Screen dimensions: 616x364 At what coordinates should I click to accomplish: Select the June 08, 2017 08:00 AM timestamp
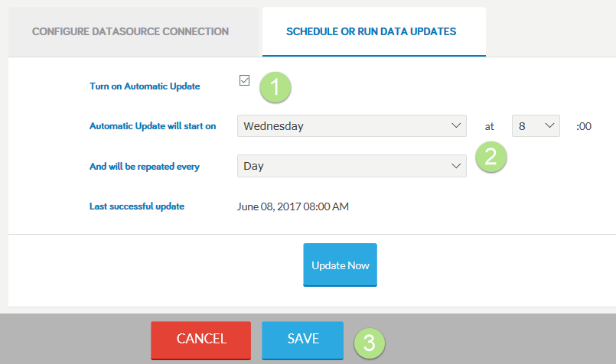[x=293, y=206]
